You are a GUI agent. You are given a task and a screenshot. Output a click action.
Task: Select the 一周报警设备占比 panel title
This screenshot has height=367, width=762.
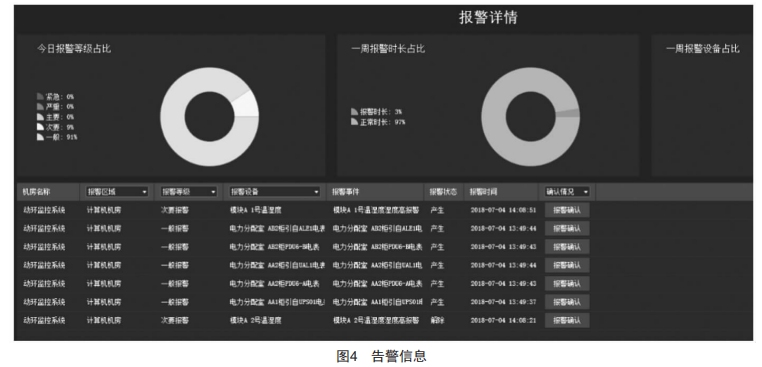(703, 49)
